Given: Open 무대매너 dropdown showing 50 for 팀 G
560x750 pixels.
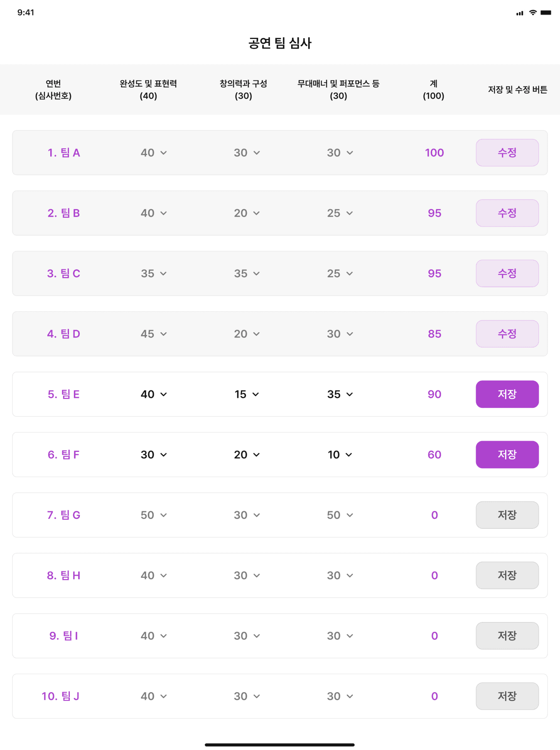Looking at the screenshot, I should (339, 515).
